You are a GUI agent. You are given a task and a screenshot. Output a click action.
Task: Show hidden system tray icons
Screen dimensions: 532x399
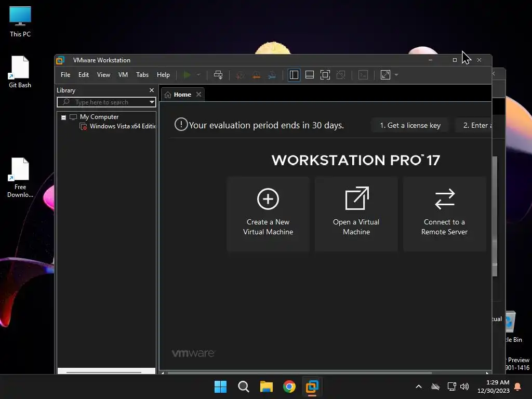419,387
